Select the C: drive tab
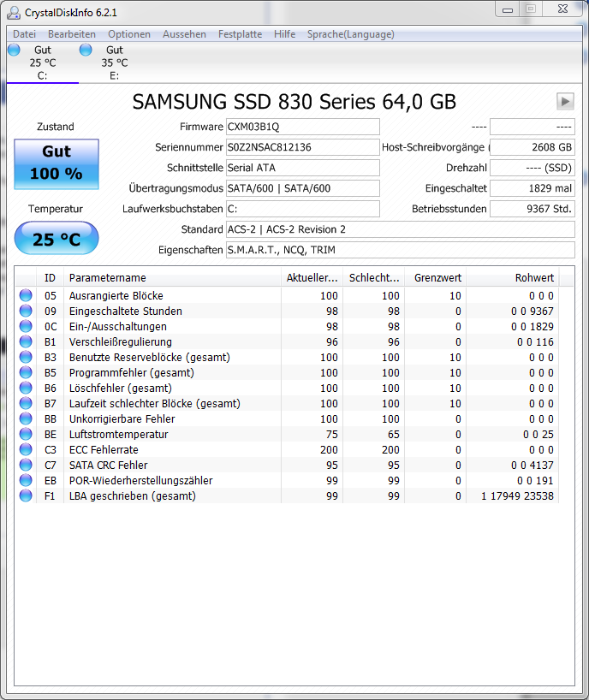Screen dimensions: 589x700 tap(43, 63)
